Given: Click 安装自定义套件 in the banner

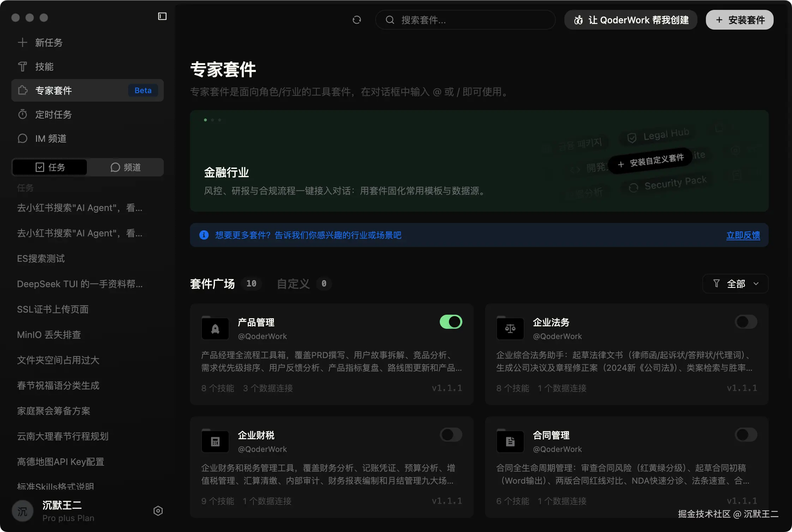Looking at the screenshot, I should point(650,161).
